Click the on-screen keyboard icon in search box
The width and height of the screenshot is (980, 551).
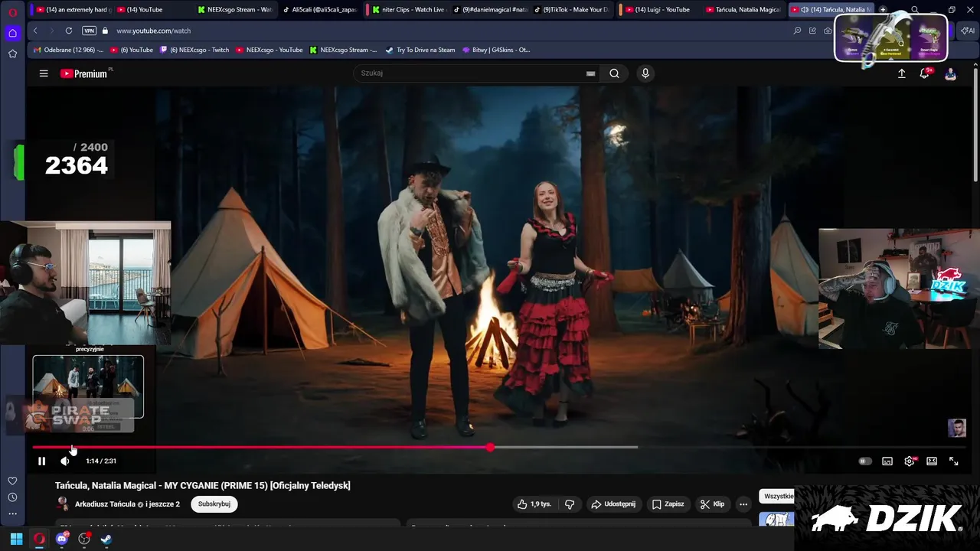pyautogui.click(x=590, y=73)
